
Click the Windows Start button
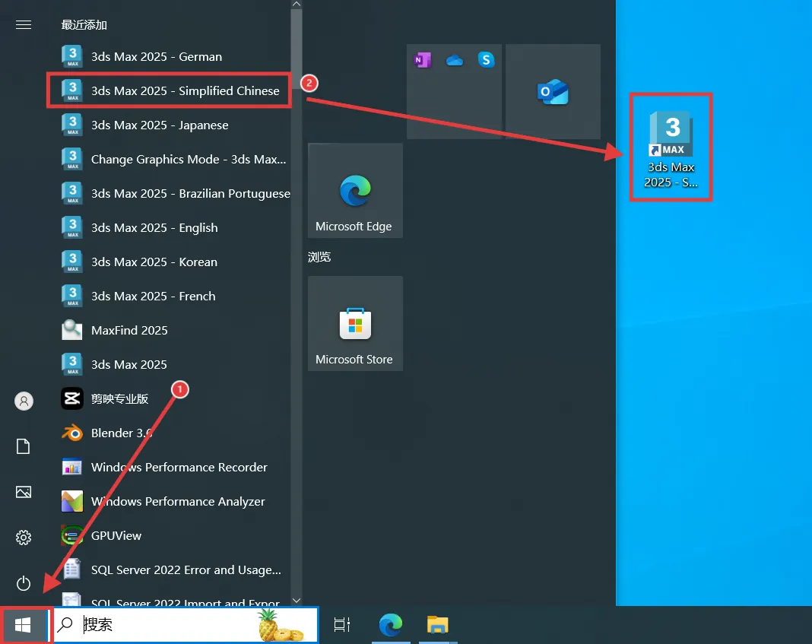point(24,625)
